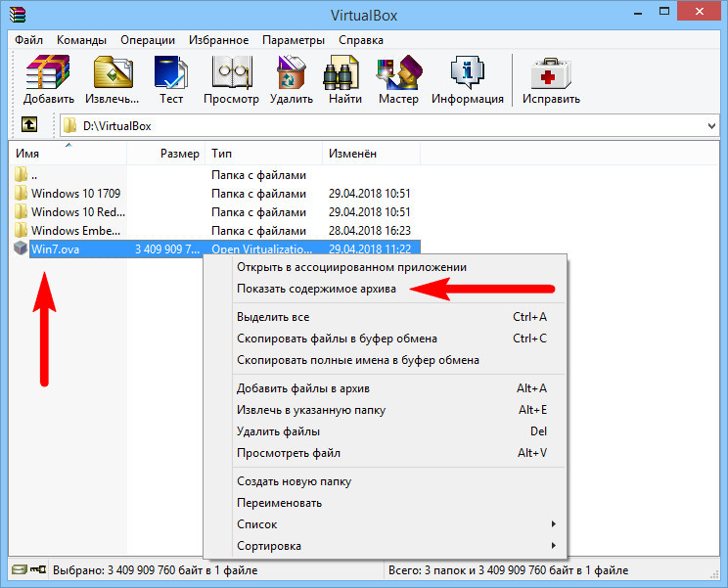The width and height of the screenshot is (728, 588).
Task: Go up one folder level arrow button
Action: pyautogui.click(x=29, y=124)
